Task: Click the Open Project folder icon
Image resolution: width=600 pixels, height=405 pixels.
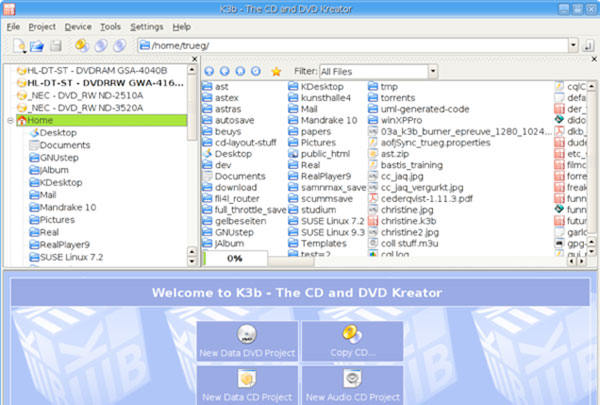Action: pyautogui.click(x=37, y=46)
